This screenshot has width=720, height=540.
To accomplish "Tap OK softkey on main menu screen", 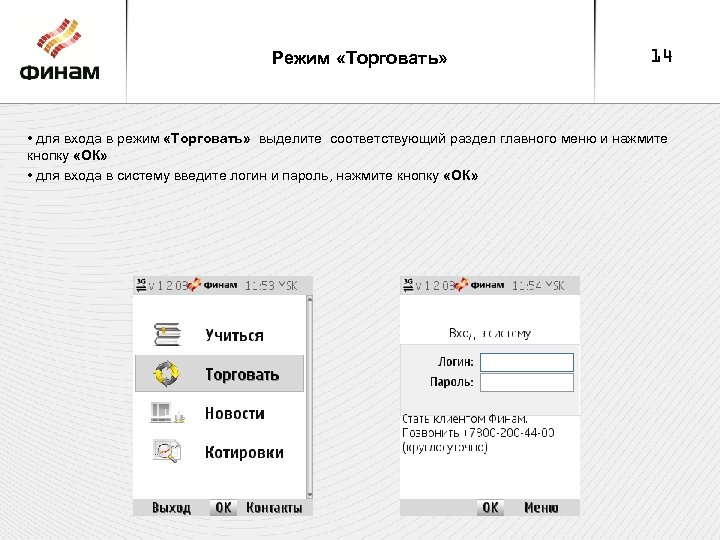I will [x=223, y=508].
